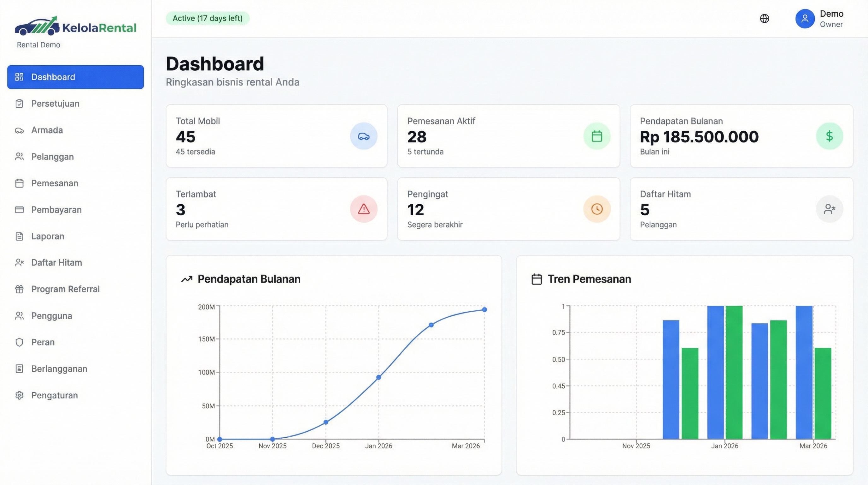868x485 pixels.
Task: Click the user-x icon in Daftar Hitam card
Action: pyautogui.click(x=829, y=209)
